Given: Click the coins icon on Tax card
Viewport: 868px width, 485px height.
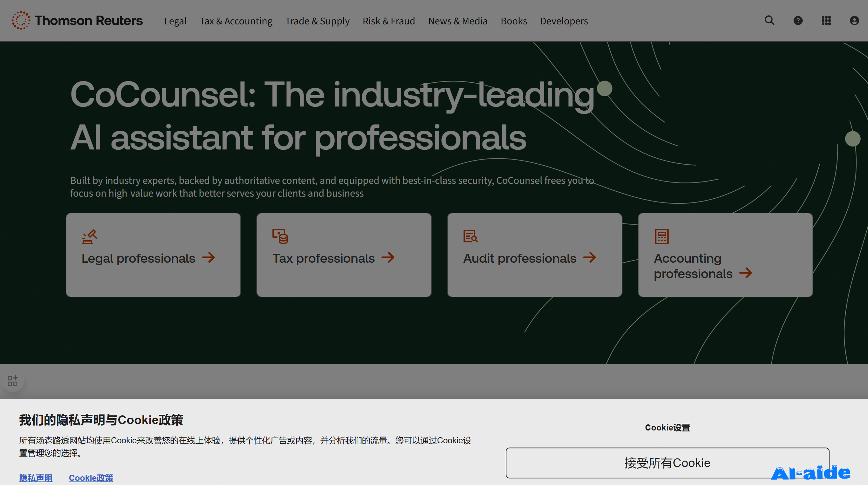Looking at the screenshot, I should pyautogui.click(x=280, y=236).
